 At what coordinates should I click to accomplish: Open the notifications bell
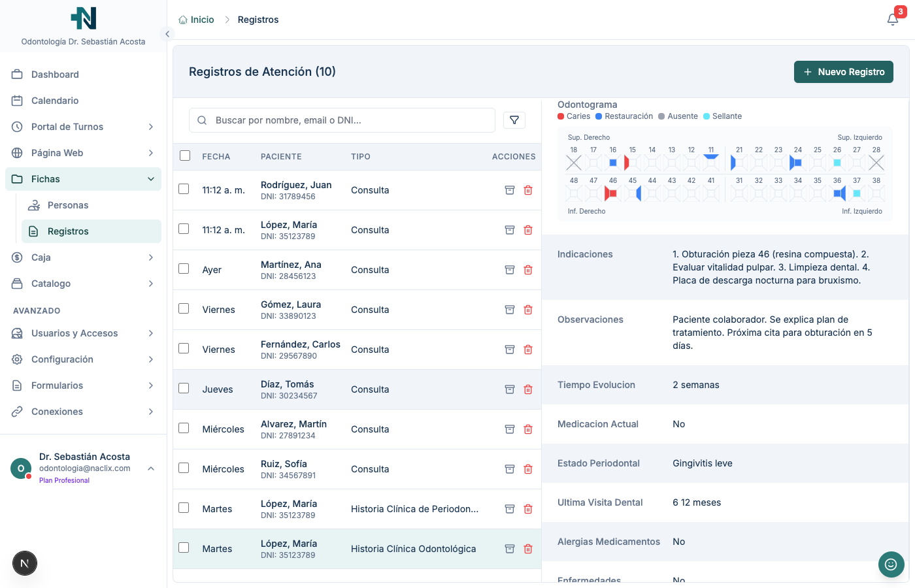coord(893,20)
